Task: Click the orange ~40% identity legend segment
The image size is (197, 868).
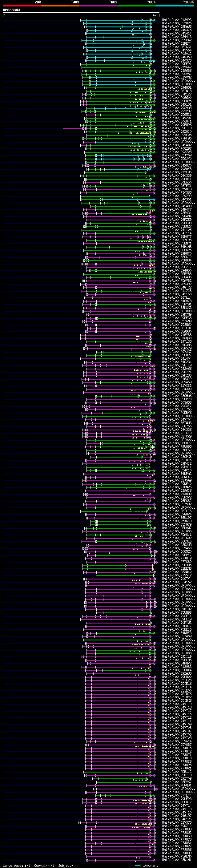Action: tap(60, 6)
